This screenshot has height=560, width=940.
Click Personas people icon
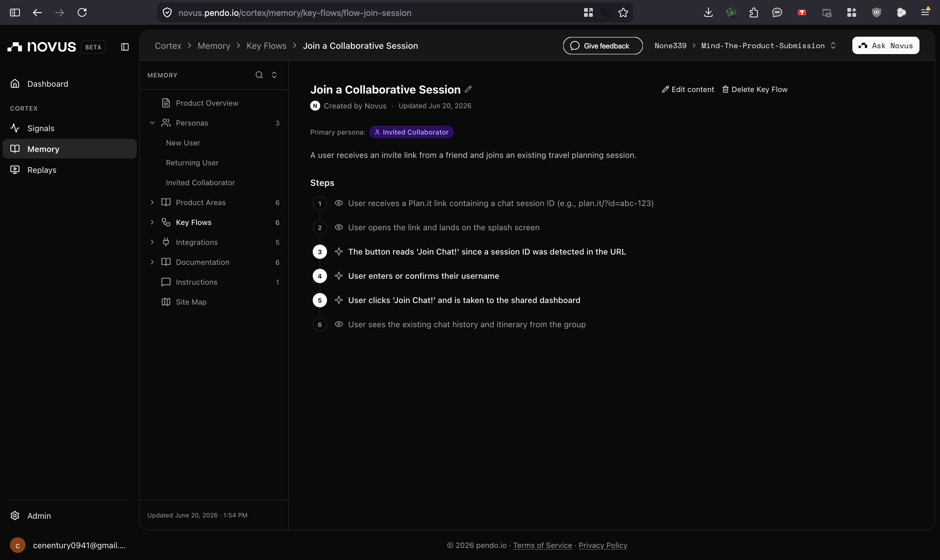(x=166, y=123)
